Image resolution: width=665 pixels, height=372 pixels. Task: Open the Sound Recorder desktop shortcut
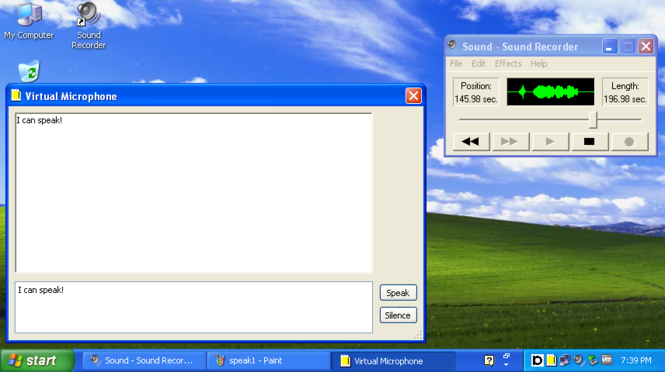pyautogui.click(x=88, y=25)
